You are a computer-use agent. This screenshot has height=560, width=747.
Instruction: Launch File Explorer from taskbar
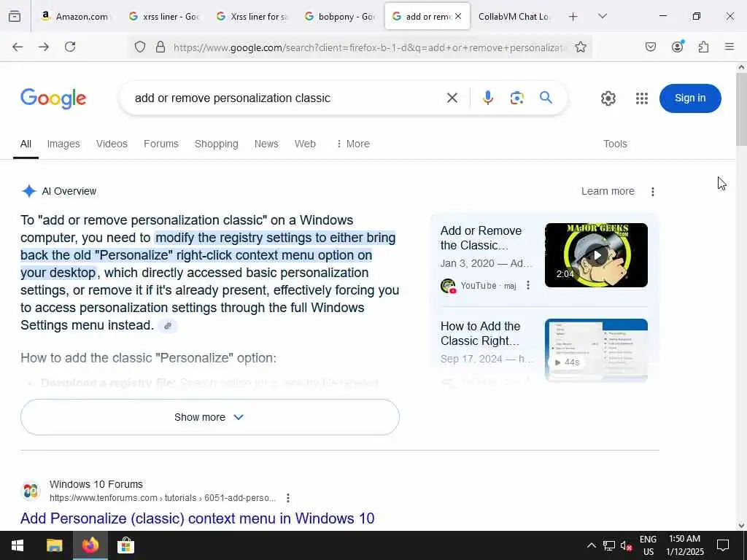click(x=54, y=545)
